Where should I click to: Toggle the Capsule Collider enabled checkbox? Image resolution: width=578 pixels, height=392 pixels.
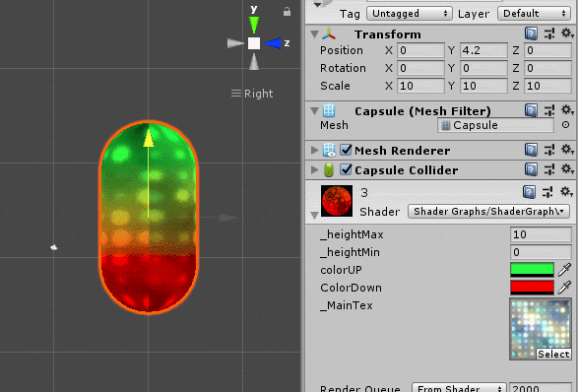coord(346,169)
